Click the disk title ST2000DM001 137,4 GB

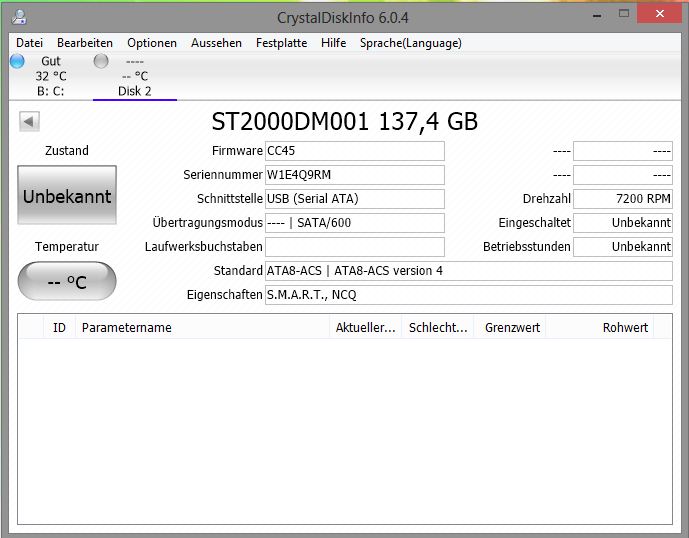point(344,121)
